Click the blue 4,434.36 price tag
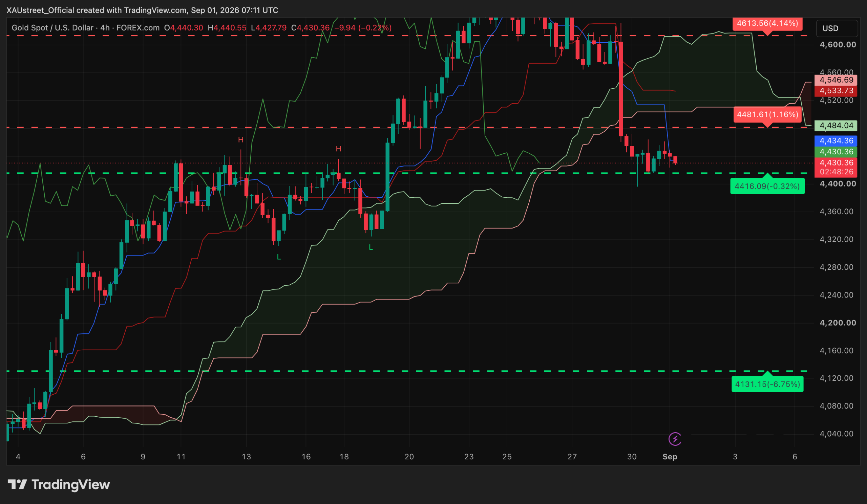The height and width of the screenshot is (504, 867). (836, 140)
